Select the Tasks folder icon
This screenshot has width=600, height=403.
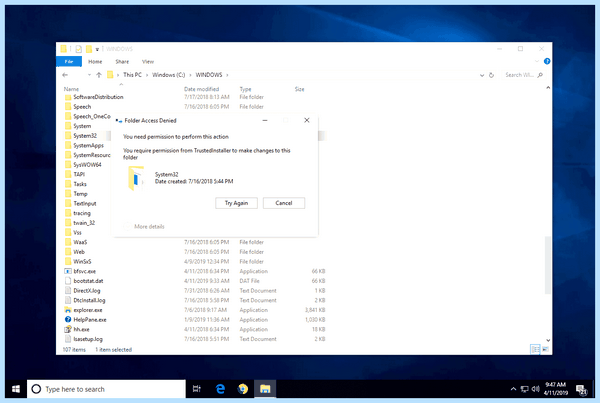point(68,184)
